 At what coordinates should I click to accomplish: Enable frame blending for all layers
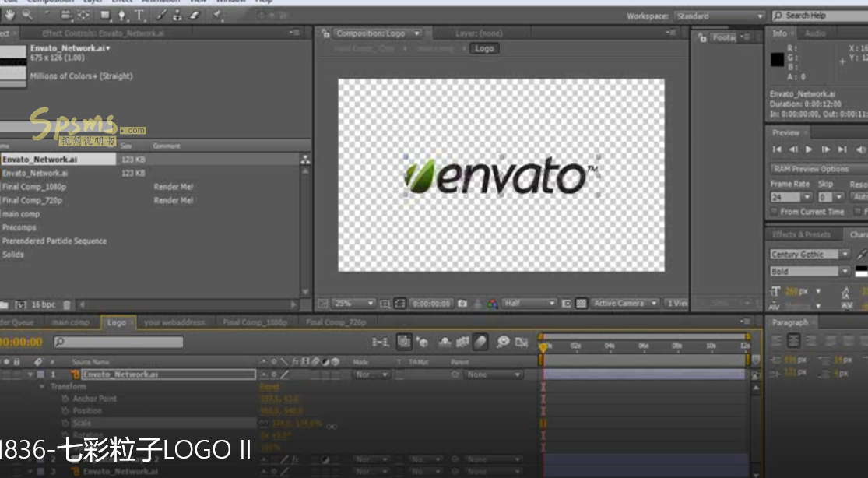point(462,343)
